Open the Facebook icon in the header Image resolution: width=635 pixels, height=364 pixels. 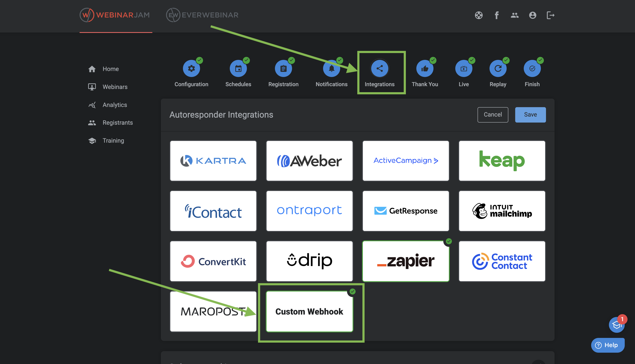(497, 15)
